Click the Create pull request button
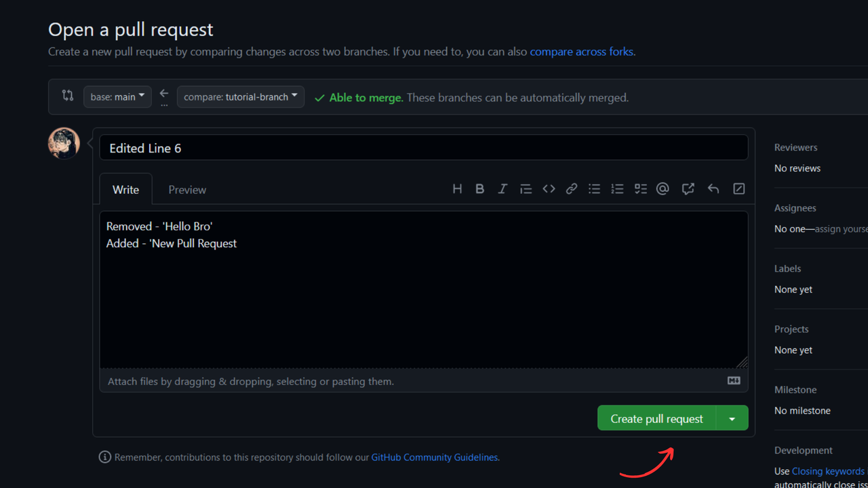Screen dimensions: 868x488 656,418
